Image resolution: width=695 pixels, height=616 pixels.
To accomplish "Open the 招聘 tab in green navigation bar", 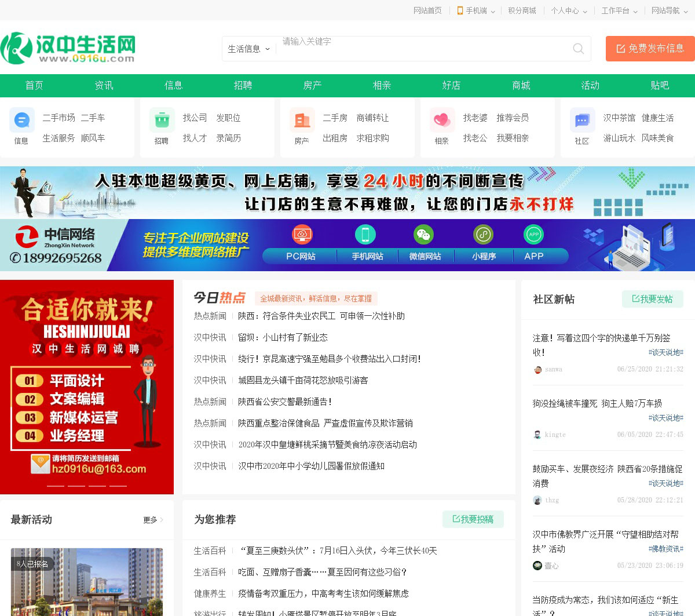I will click(x=243, y=85).
